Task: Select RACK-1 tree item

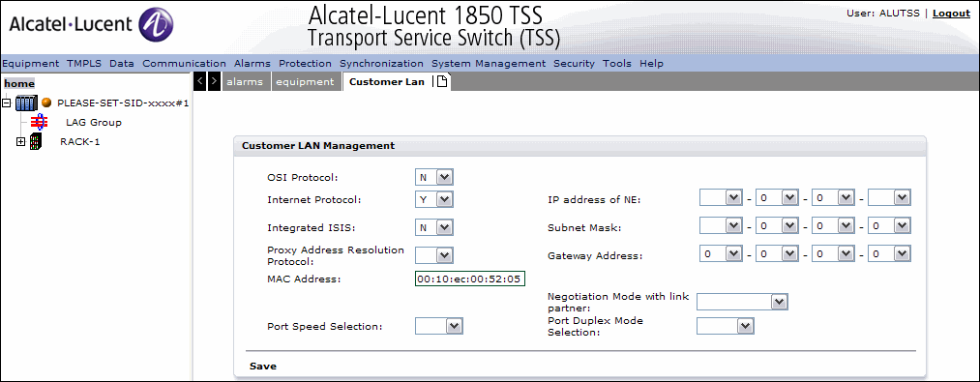Action: pos(80,141)
